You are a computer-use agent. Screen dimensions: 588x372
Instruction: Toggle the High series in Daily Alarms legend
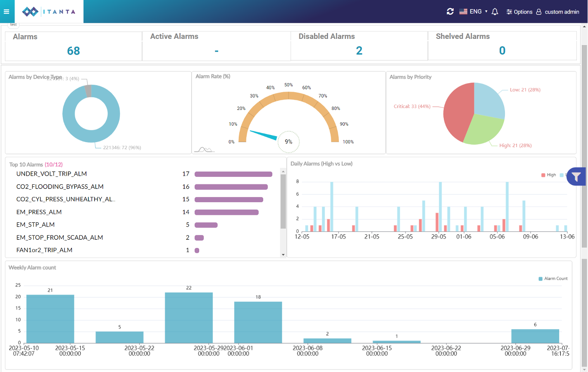click(x=548, y=175)
